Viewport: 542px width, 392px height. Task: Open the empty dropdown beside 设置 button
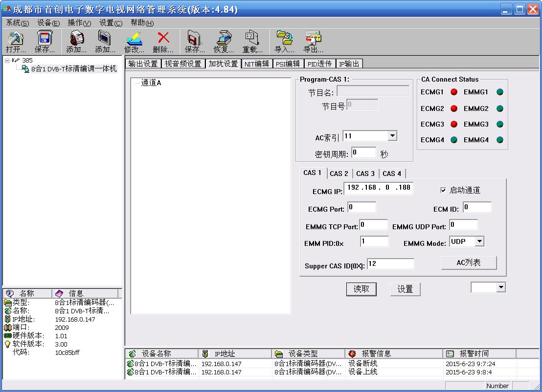(x=501, y=287)
